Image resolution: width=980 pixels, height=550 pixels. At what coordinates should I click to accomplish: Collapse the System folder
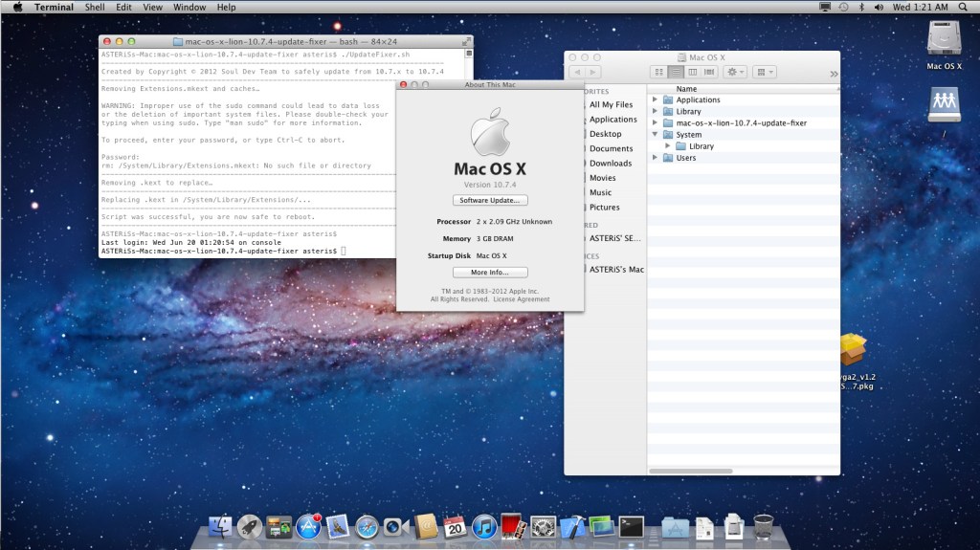(x=655, y=134)
